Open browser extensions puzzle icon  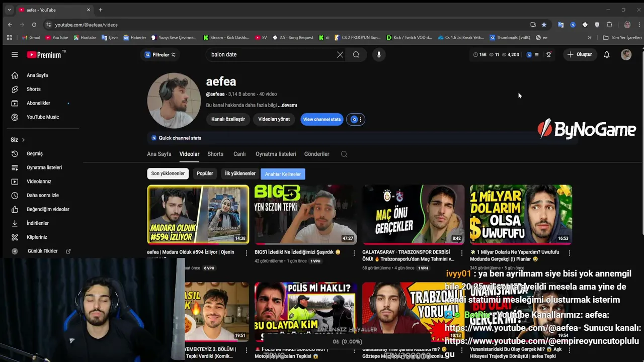coord(609,25)
